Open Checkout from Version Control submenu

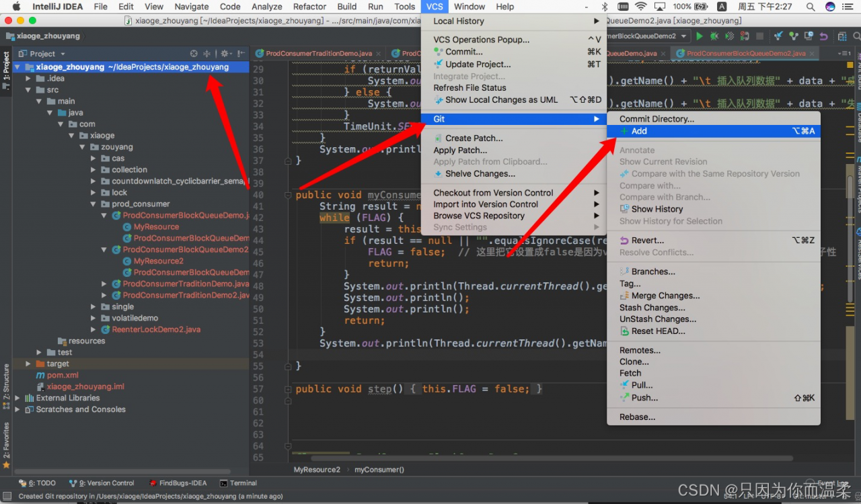514,193
